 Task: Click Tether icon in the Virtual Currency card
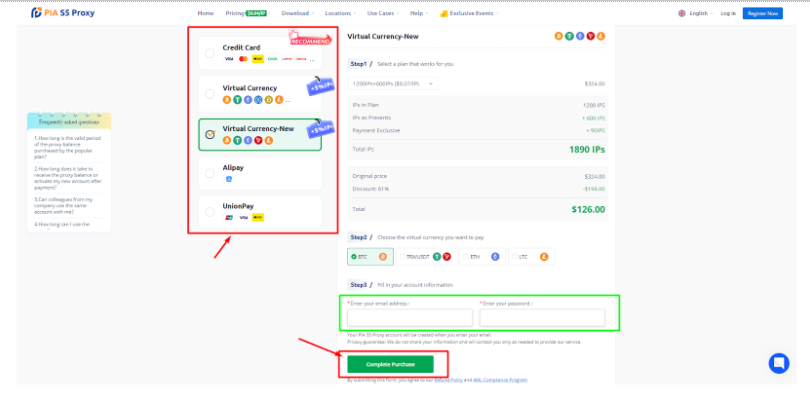pos(237,100)
